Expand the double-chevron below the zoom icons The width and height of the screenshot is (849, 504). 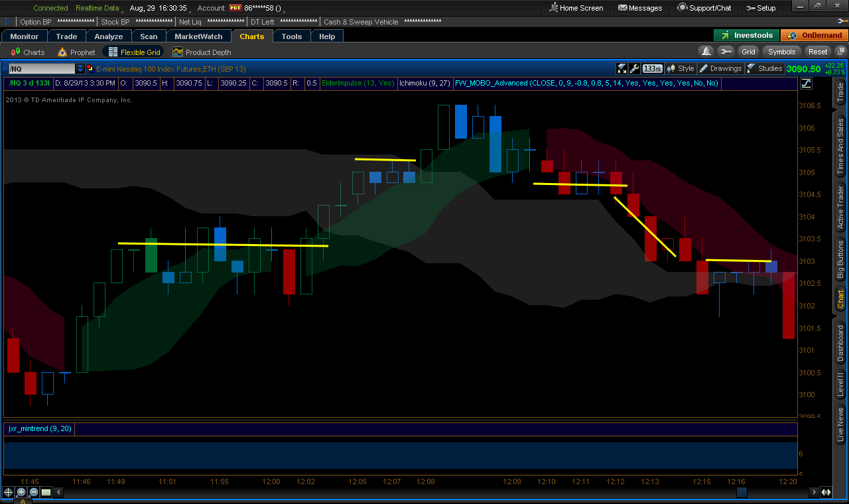pos(22,501)
